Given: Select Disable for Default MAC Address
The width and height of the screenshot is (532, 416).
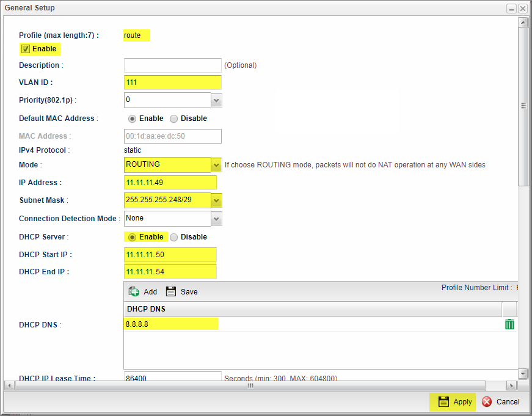Looking at the screenshot, I should click(173, 119).
